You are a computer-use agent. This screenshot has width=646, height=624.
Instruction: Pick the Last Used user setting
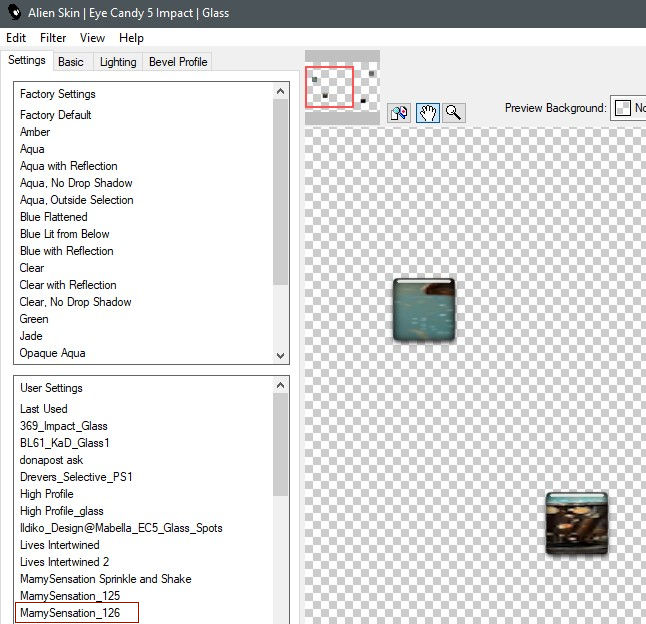(44, 409)
